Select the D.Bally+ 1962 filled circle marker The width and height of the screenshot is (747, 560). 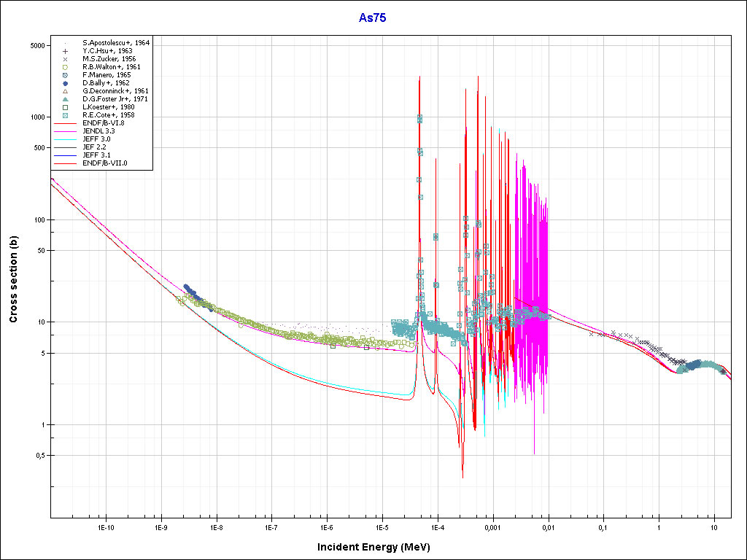tap(65, 83)
